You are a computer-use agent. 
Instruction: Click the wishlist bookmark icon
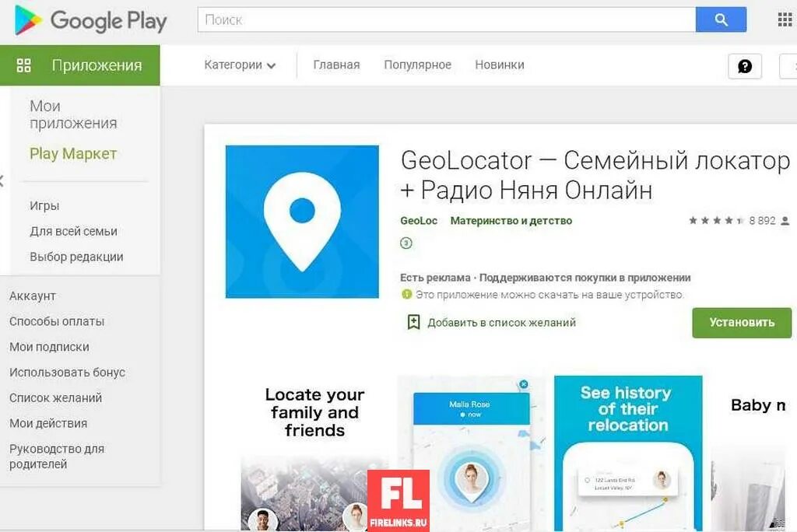coord(414,322)
